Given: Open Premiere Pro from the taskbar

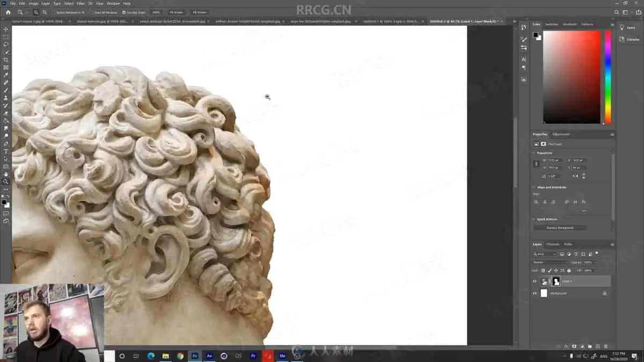Looking at the screenshot, I should (253, 356).
